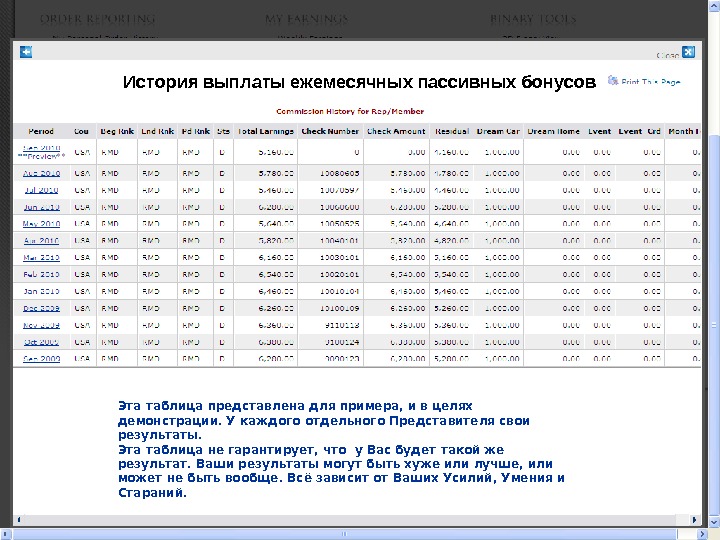720x540 pixels.
Task: Select check number 10060600
Action: click(340, 207)
